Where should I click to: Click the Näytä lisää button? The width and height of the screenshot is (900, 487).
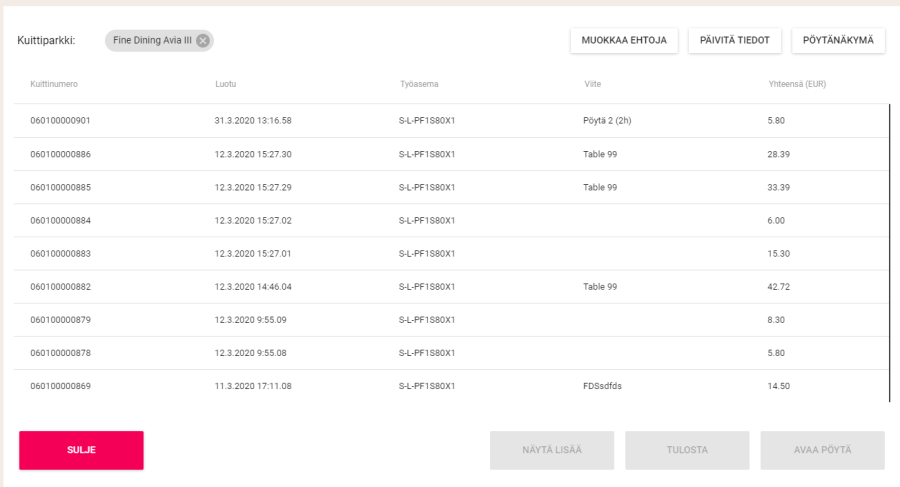click(551, 450)
